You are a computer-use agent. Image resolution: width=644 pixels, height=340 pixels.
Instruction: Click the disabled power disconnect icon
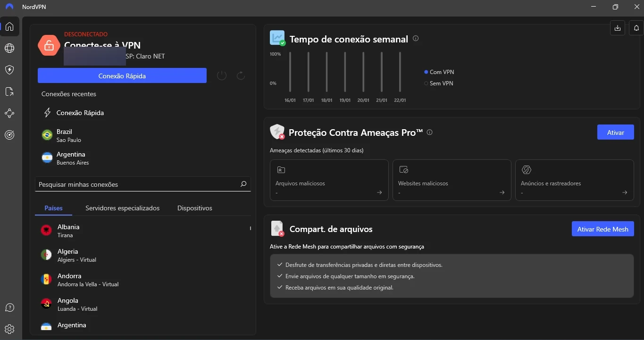222,75
